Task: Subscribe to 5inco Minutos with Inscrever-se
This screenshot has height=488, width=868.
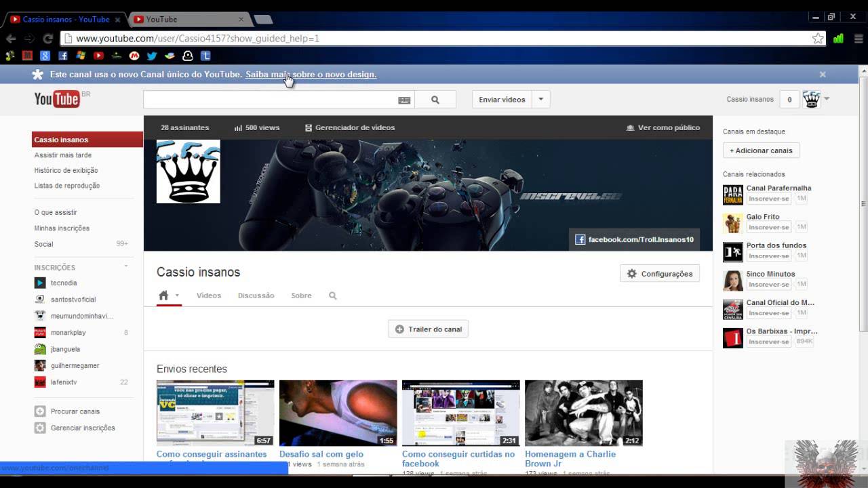Action: (x=769, y=285)
